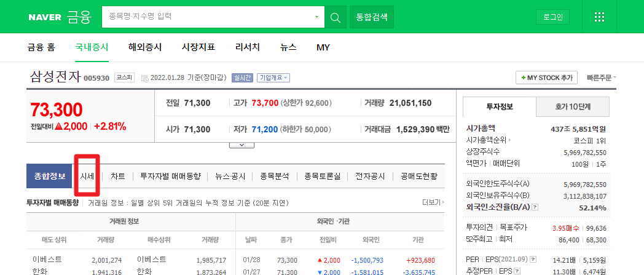The width and height of the screenshot is (644, 275).
Task: Open the apps grid icon
Action: 600,17
